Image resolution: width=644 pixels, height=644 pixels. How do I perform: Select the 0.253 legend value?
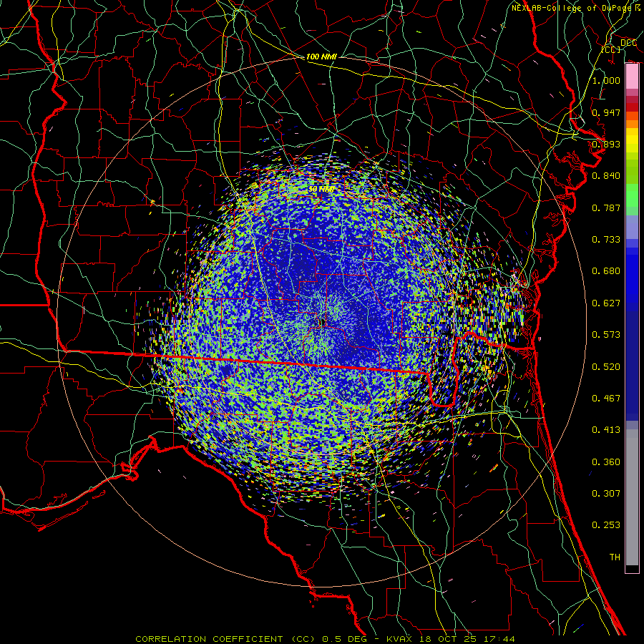point(606,525)
